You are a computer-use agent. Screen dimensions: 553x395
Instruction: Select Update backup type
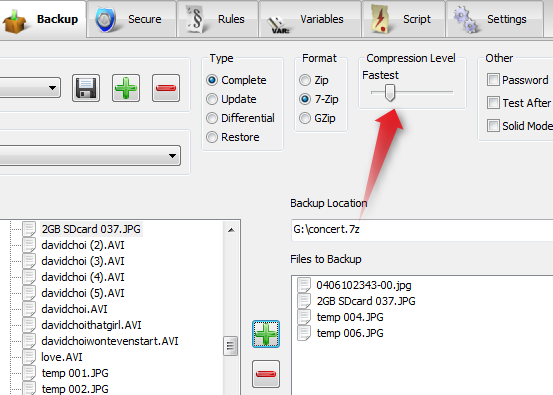(x=231, y=99)
